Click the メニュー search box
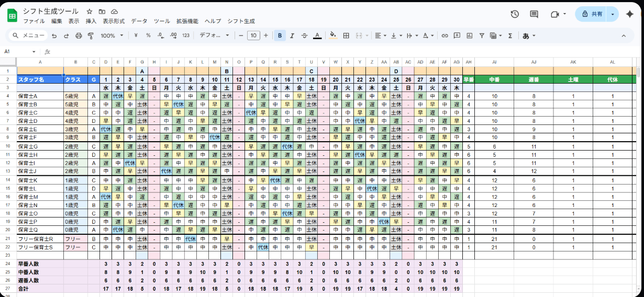Screen dimensions: 644x297 click(28, 36)
